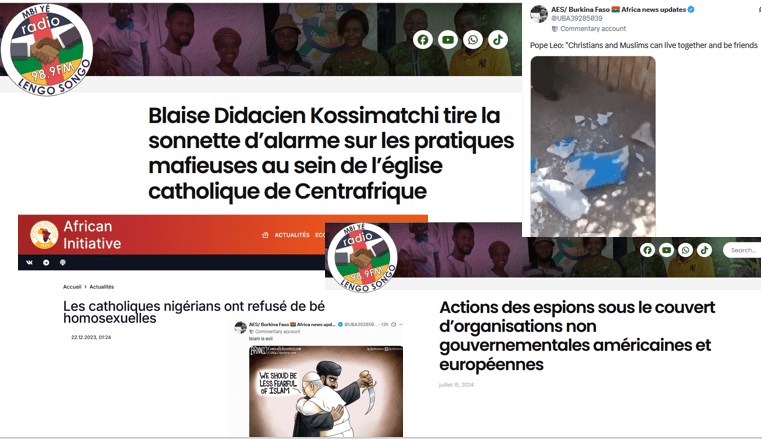Open the broken blue statue video thumbnail
762x439 pixels.
click(x=593, y=146)
